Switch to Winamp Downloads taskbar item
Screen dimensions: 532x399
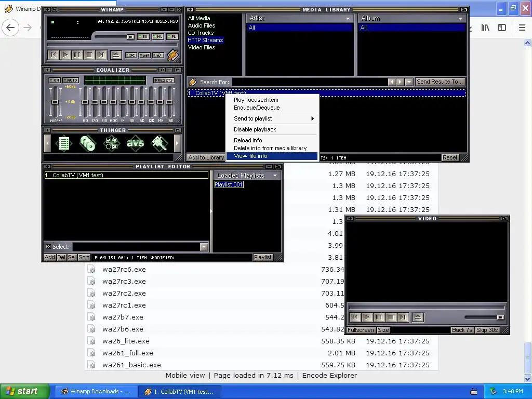96,392
